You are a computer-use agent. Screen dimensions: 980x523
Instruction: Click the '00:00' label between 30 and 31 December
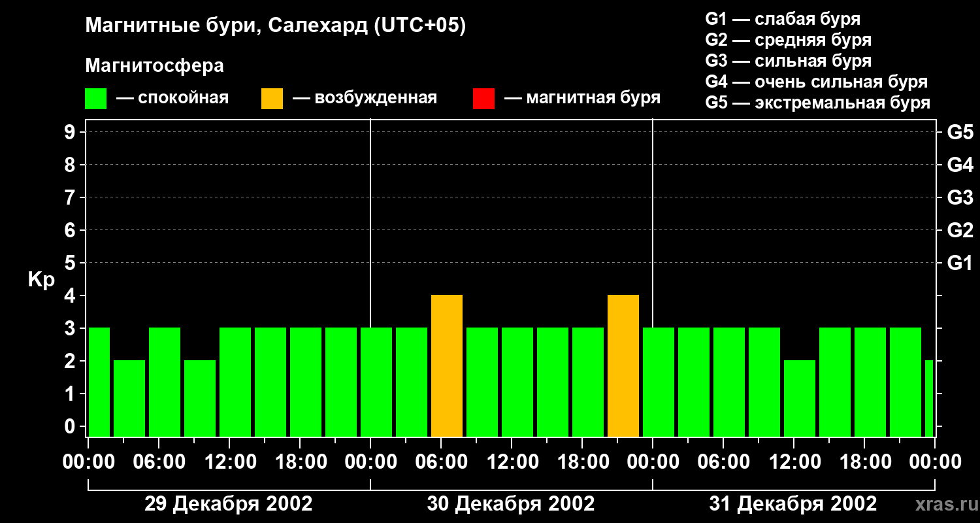point(653,462)
